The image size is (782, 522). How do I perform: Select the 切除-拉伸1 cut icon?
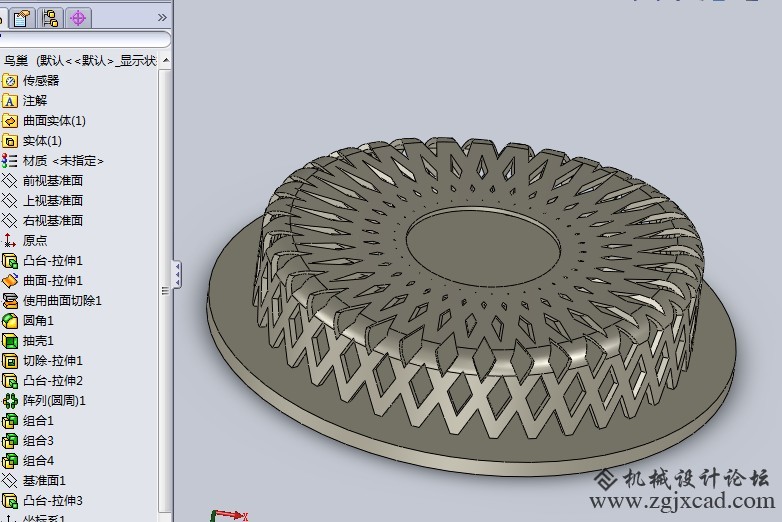click(9, 361)
